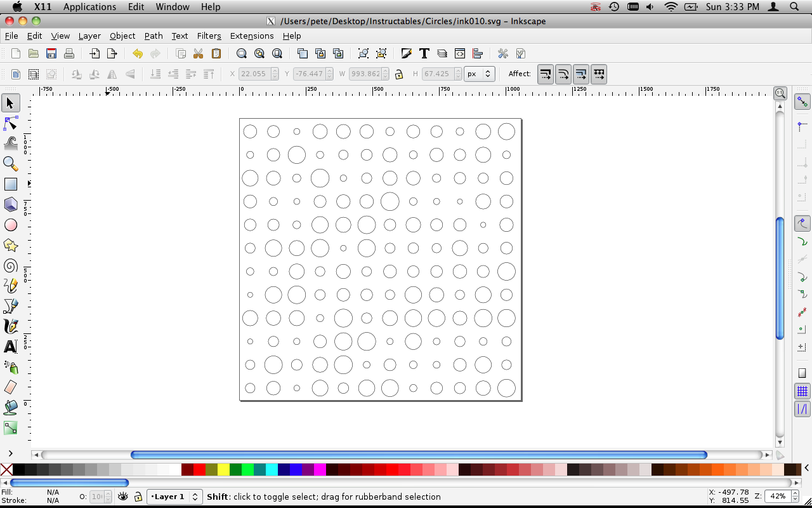Create a new document icon
Screen dimensions: 812x508
click(16, 53)
